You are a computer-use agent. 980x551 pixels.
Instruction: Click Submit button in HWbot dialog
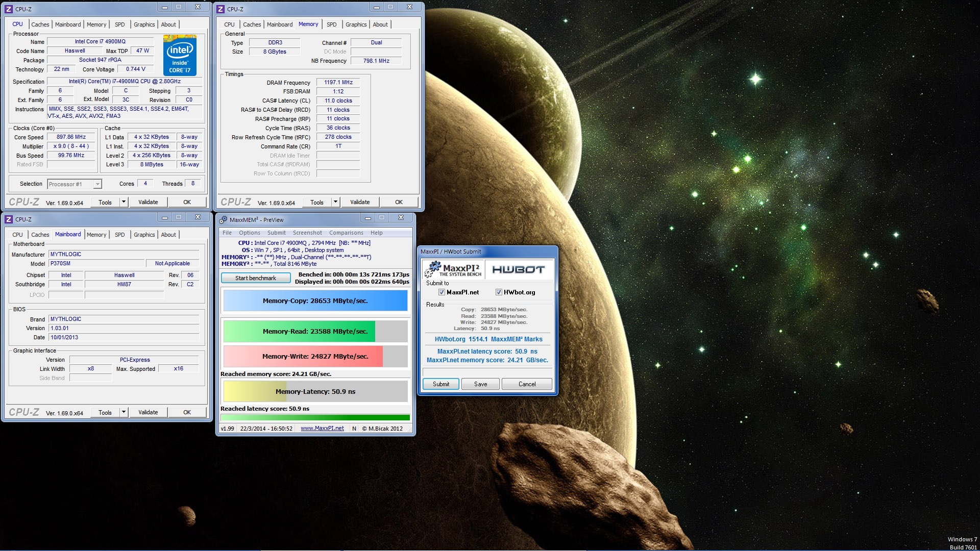click(x=441, y=384)
